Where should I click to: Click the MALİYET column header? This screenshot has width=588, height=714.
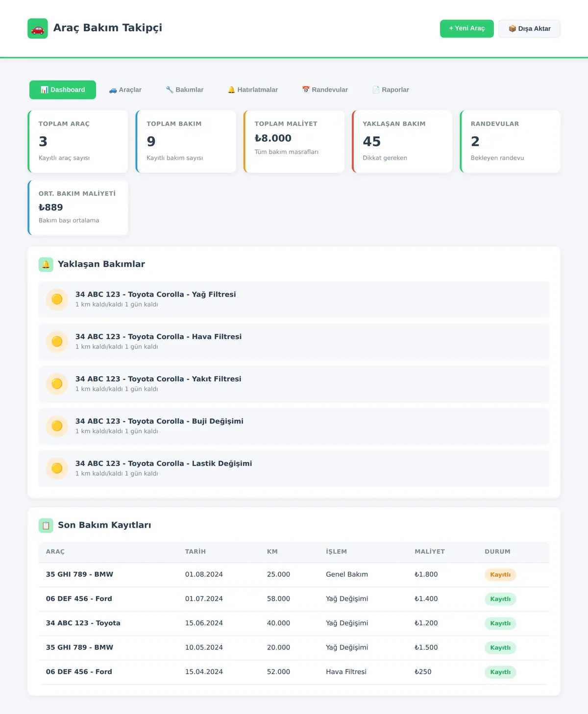click(x=430, y=552)
